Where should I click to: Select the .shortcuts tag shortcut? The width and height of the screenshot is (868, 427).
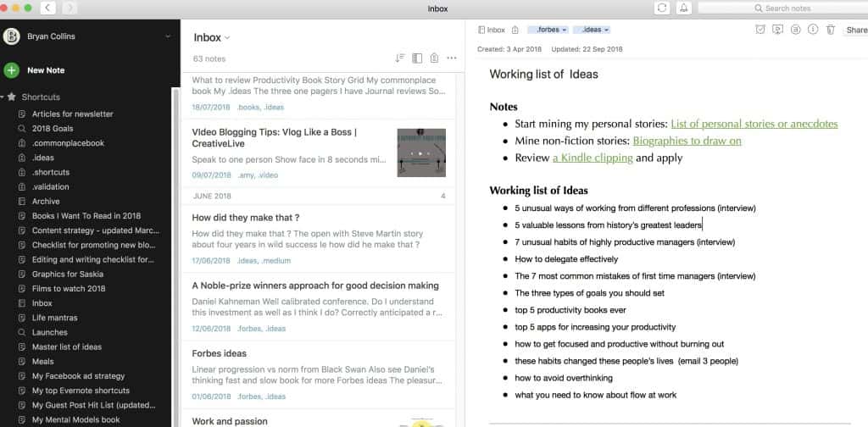(x=50, y=172)
